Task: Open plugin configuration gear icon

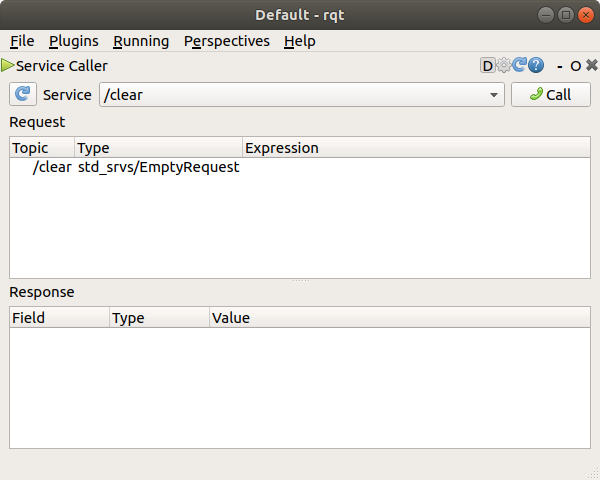Action: (x=503, y=66)
